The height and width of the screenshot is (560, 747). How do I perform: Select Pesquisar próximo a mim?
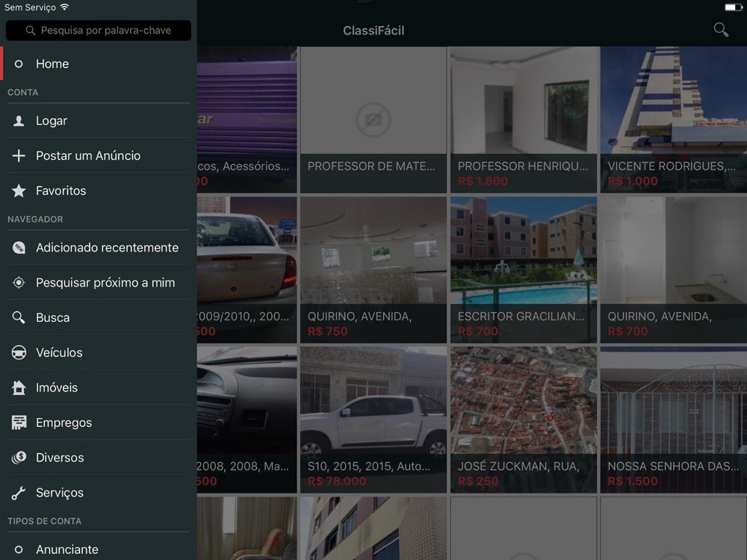(x=98, y=282)
